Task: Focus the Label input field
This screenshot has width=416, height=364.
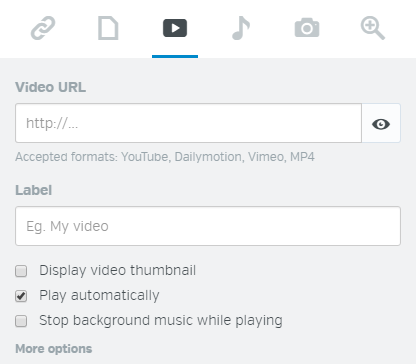Action: (x=208, y=226)
